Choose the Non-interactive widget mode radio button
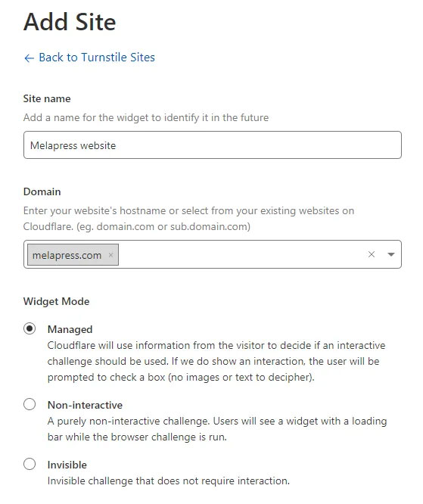Screen dimensions: 423x504 pos(30,404)
